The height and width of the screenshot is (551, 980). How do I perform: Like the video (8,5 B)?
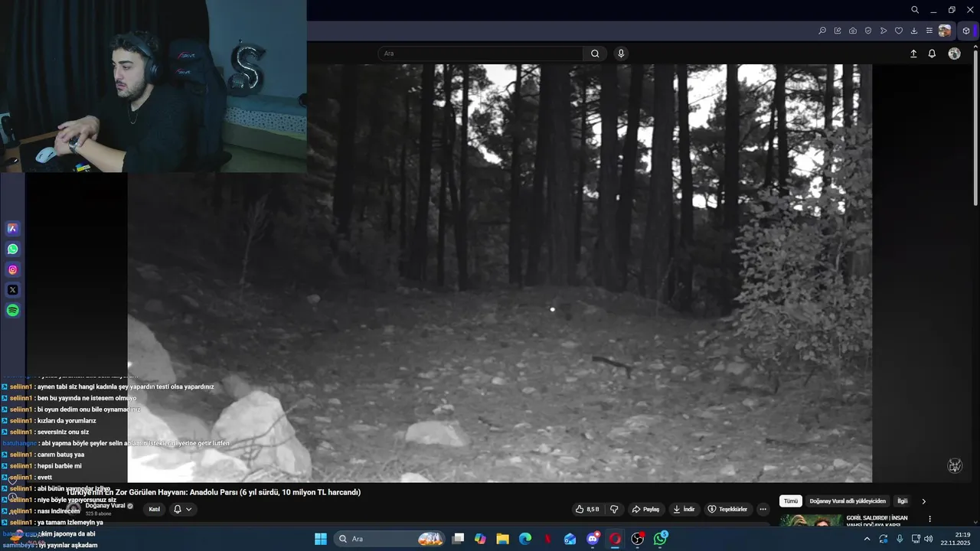tap(587, 509)
